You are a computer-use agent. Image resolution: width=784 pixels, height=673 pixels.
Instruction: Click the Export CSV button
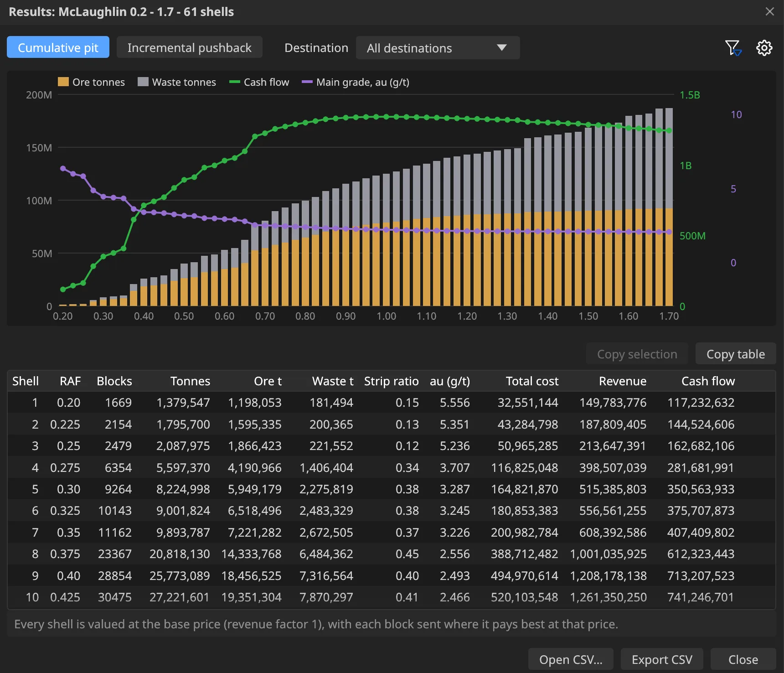[662, 659]
